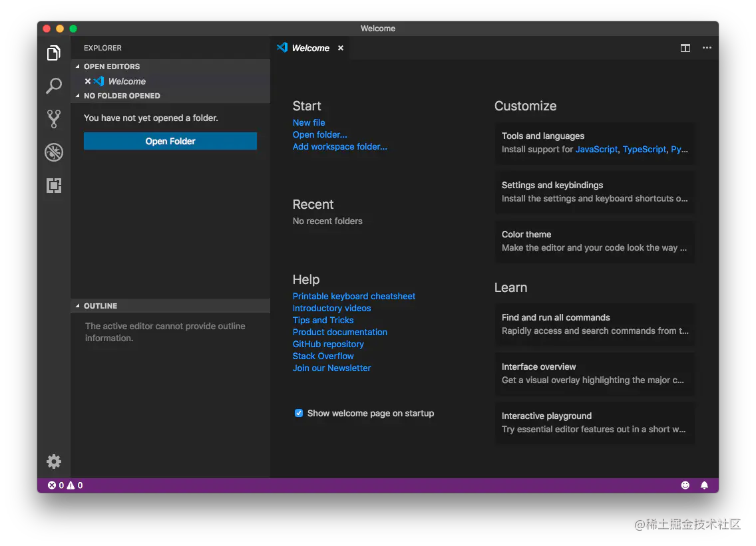Click the Explorer icon in the activity bar

click(54, 53)
